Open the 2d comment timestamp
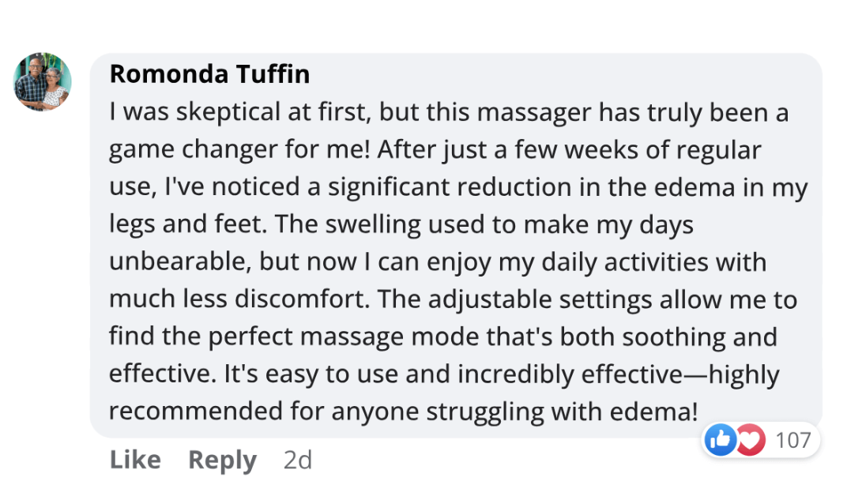847x504 pixels. point(298,460)
